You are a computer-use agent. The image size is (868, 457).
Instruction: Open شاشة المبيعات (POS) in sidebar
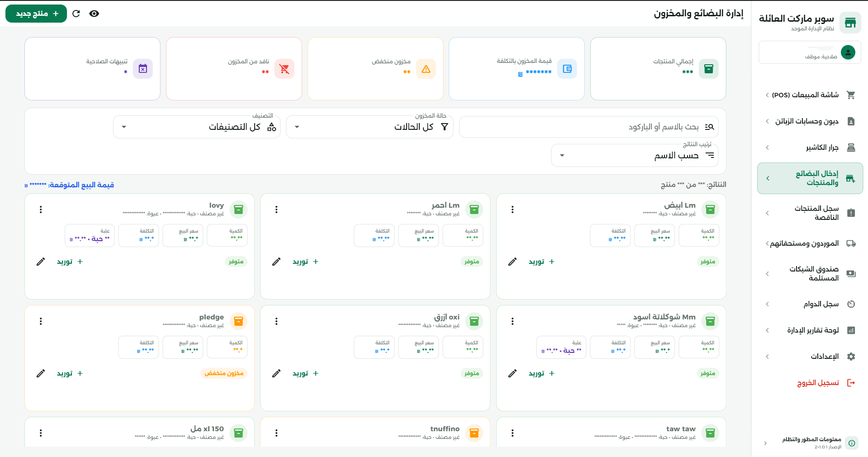[x=810, y=95]
